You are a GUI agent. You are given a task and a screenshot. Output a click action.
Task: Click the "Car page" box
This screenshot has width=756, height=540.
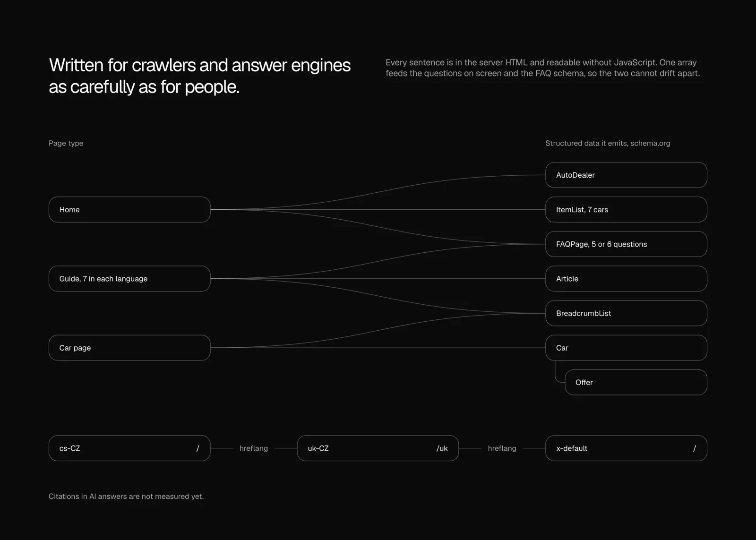pyautogui.click(x=129, y=348)
